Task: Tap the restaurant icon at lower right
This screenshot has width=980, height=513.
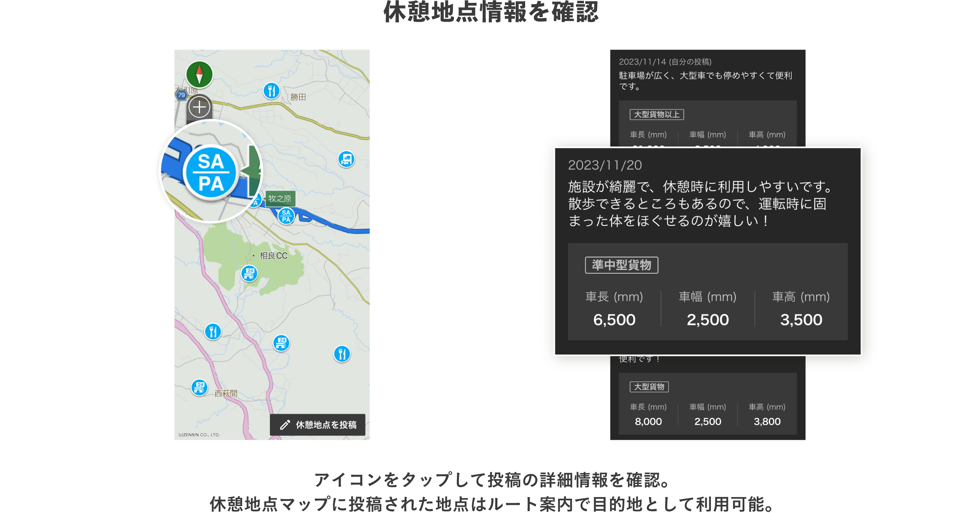Action: pyautogui.click(x=342, y=354)
